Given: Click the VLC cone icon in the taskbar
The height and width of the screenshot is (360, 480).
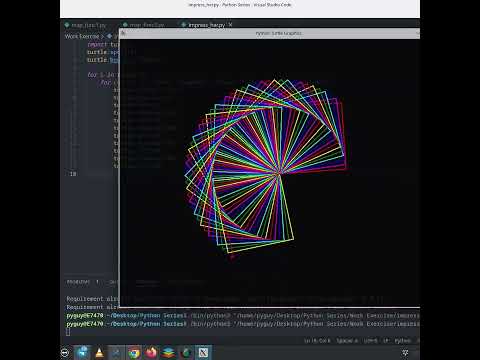Looking at the screenshot, I should pos(99,353).
